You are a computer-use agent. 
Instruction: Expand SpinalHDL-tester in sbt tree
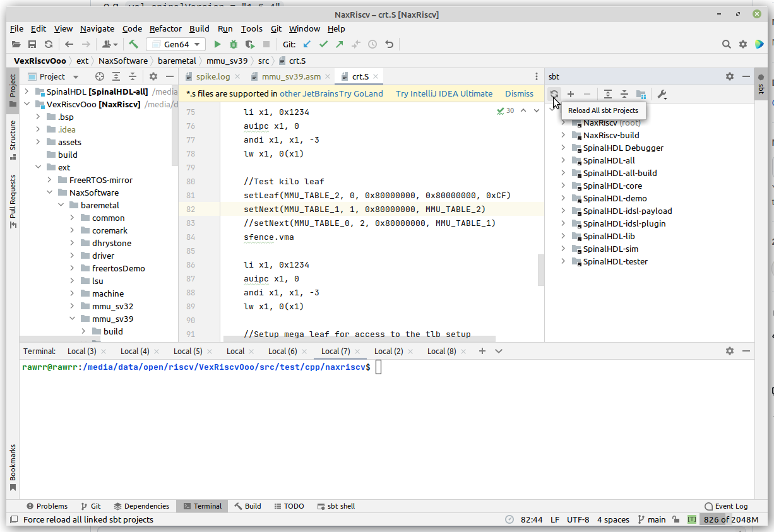click(563, 261)
